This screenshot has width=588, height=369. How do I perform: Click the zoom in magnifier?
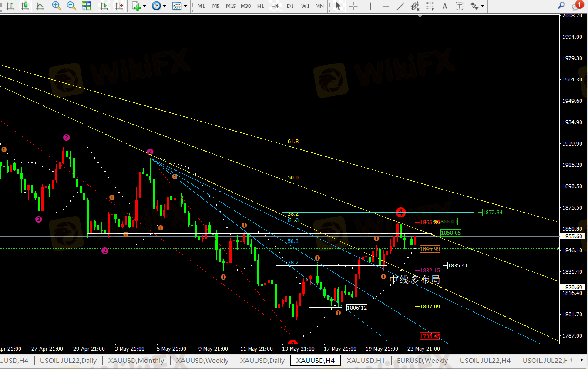pyautogui.click(x=57, y=6)
